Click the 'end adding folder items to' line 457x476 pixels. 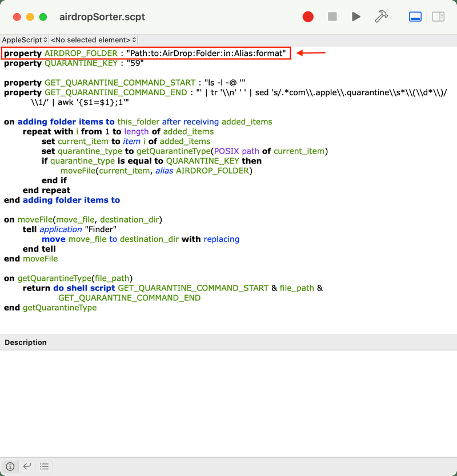[x=62, y=200]
